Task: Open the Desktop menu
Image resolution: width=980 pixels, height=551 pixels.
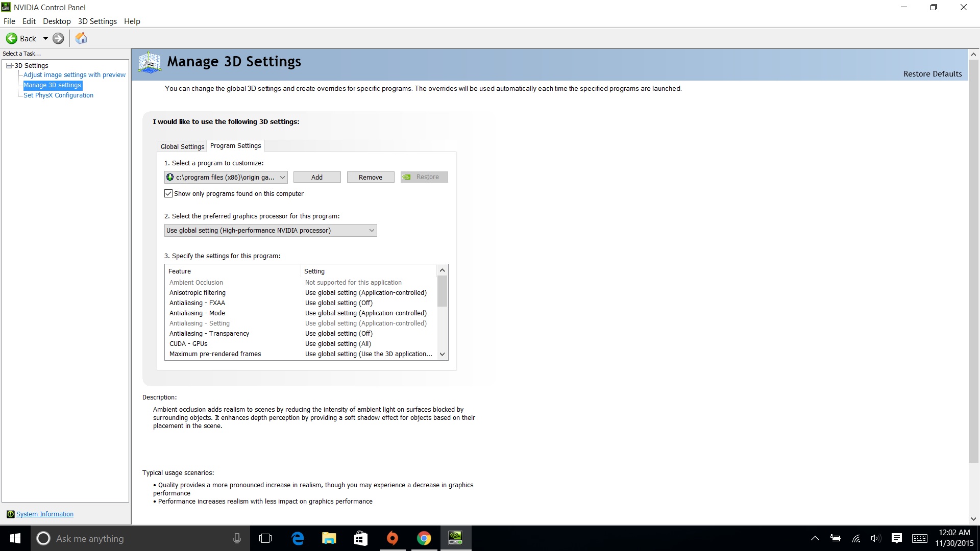Action: click(57, 21)
